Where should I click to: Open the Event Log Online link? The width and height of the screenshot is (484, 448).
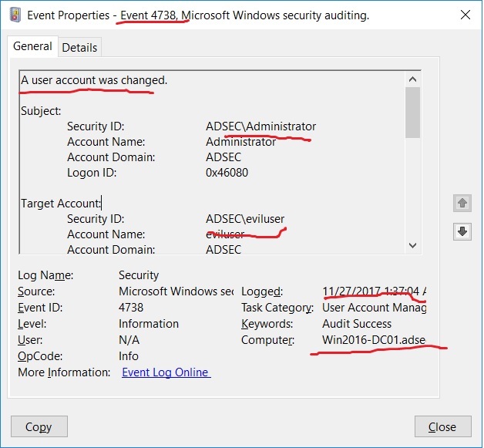[166, 372]
